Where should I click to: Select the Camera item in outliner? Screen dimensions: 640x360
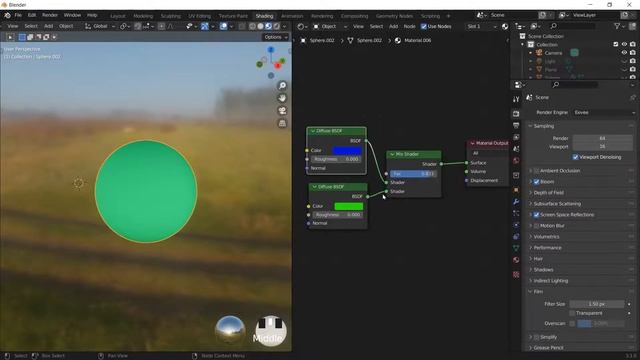[x=553, y=53]
